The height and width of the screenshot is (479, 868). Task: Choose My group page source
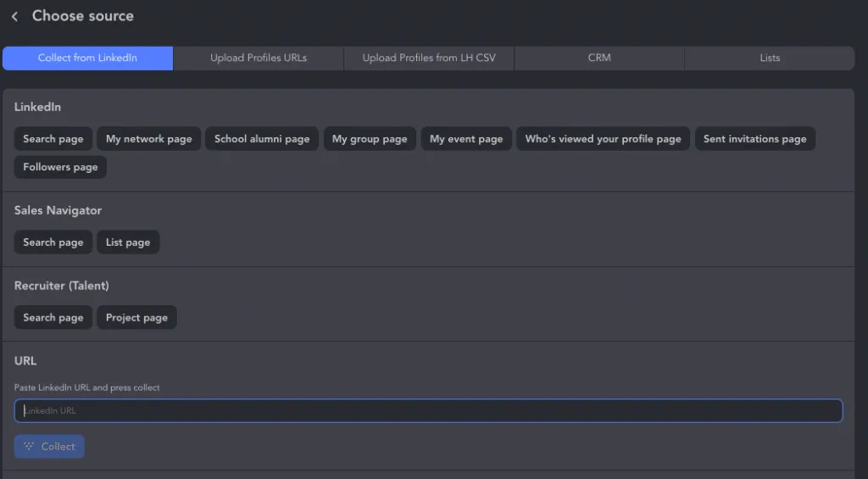pos(370,139)
